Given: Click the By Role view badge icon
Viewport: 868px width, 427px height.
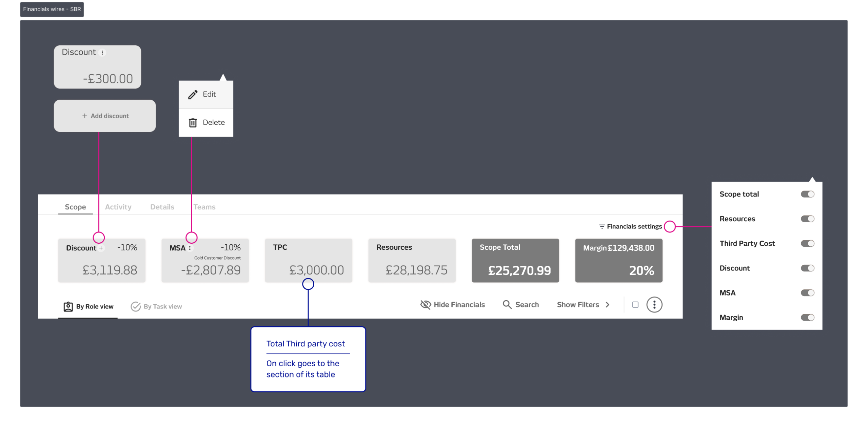Looking at the screenshot, I should click(x=68, y=307).
